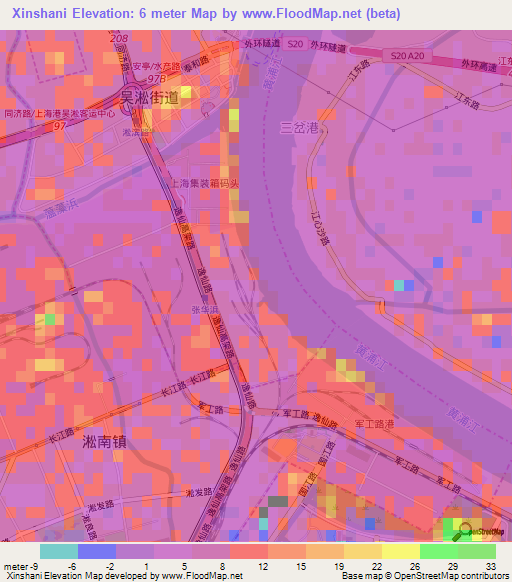Click the OpenStreetMap magnifier logo

(478, 531)
